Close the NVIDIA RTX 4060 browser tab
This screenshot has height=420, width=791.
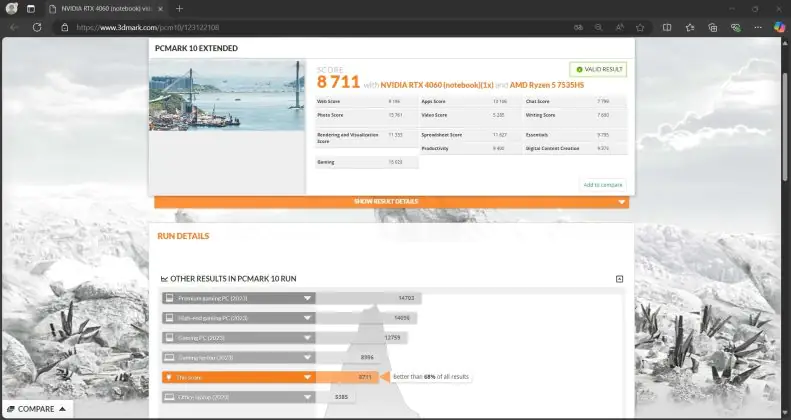(160, 9)
